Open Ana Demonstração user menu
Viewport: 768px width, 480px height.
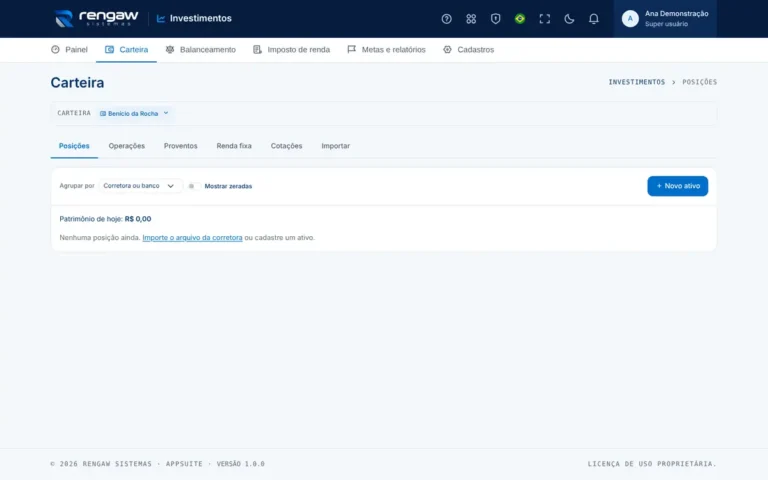[x=665, y=19]
